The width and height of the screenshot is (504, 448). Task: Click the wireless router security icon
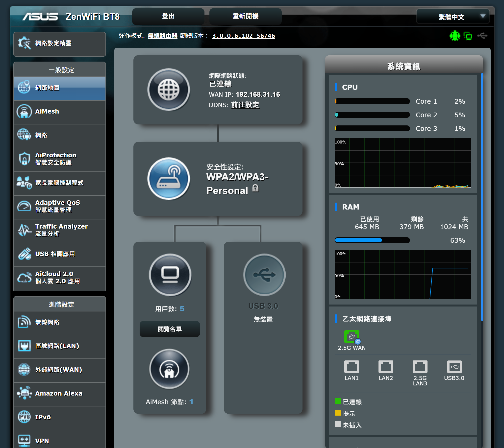coord(169,179)
